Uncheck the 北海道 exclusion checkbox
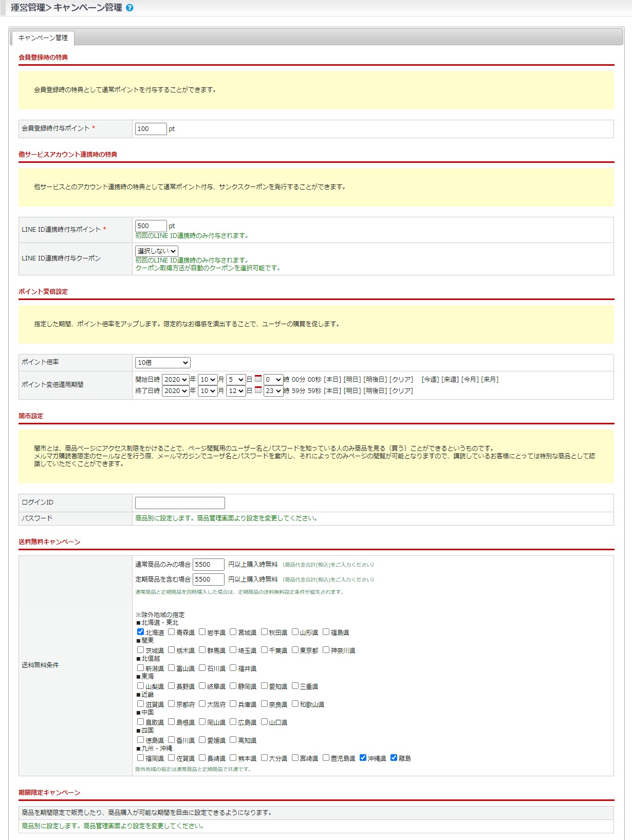This screenshot has width=632, height=840. click(140, 632)
